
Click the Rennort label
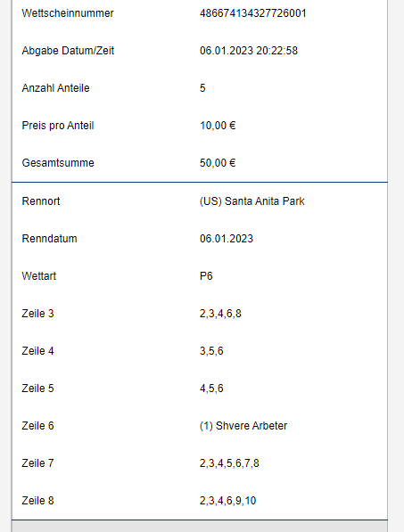(41, 201)
